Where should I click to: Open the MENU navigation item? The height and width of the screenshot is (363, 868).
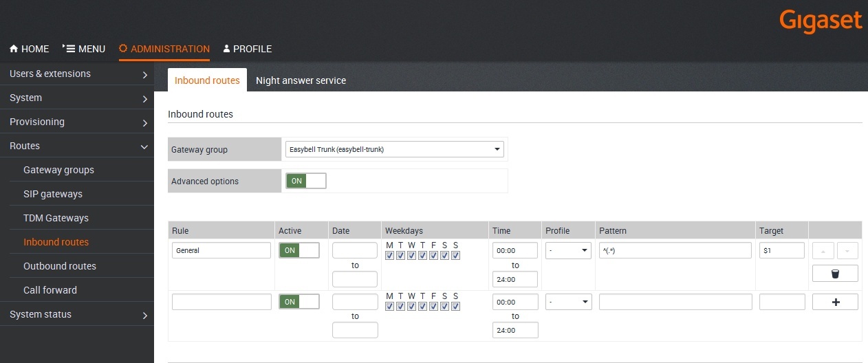click(x=84, y=49)
